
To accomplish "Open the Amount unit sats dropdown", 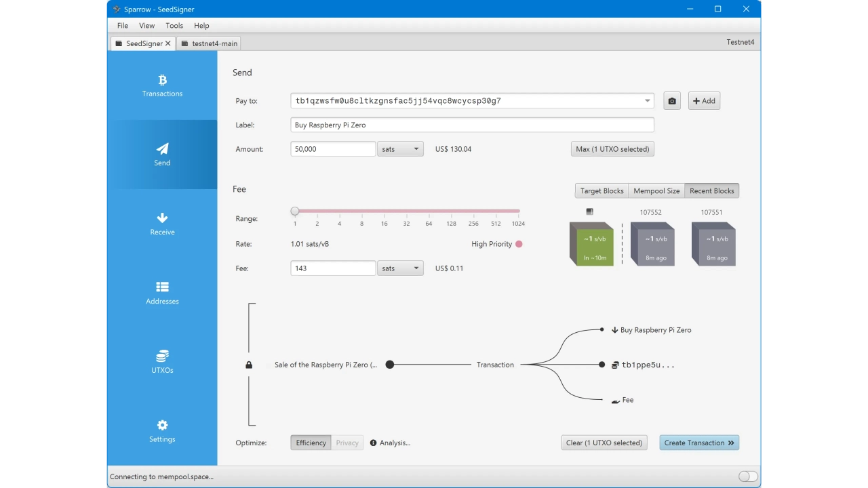I will [x=400, y=149].
